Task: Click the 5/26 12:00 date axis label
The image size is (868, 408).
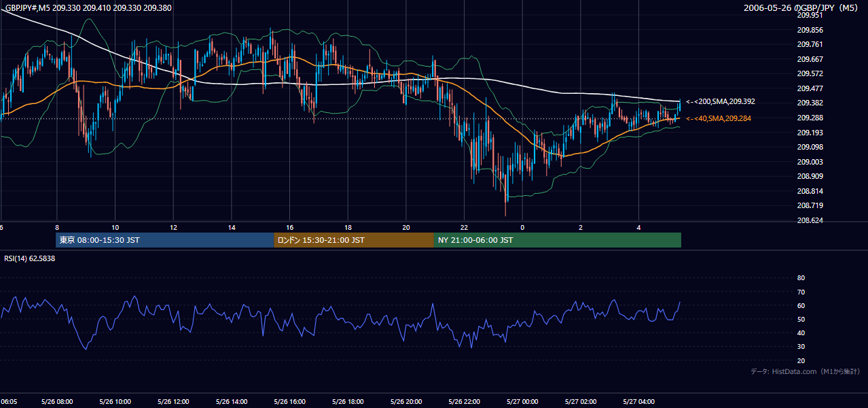Action: pos(173,401)
